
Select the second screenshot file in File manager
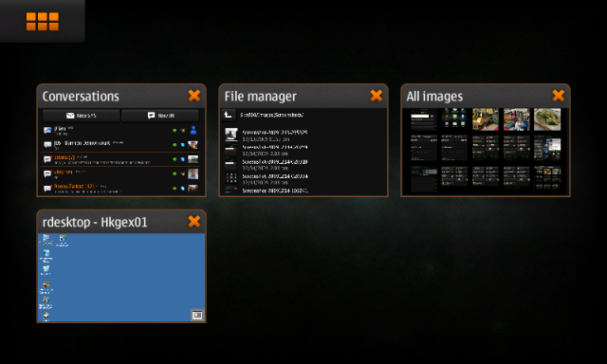click(303, 150)
